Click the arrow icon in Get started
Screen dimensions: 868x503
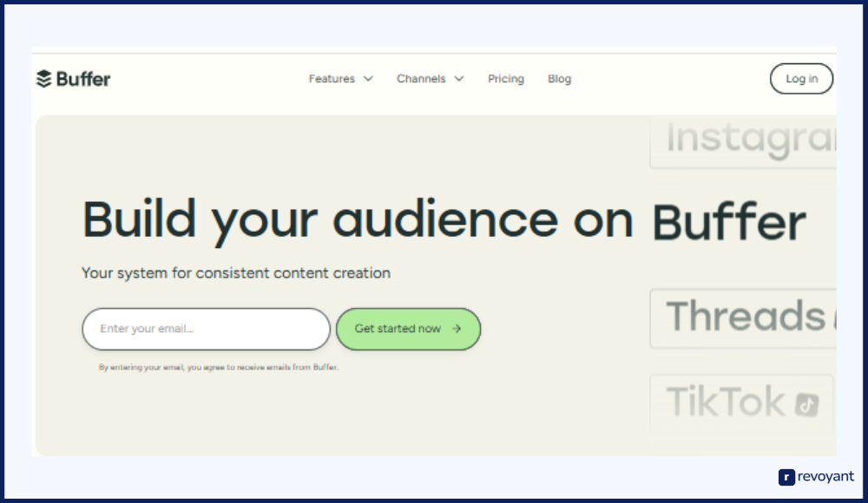(x=457, y=330)
